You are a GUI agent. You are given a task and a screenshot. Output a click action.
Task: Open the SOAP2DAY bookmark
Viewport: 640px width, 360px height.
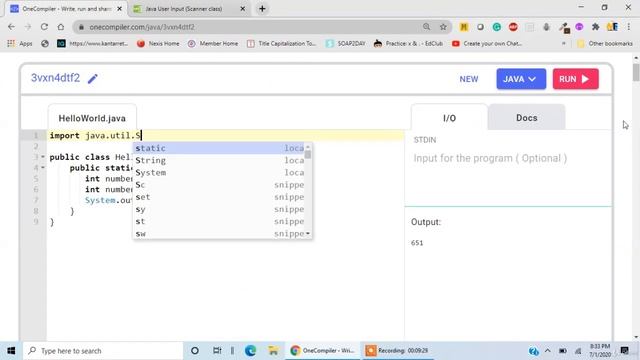(346, 43)
